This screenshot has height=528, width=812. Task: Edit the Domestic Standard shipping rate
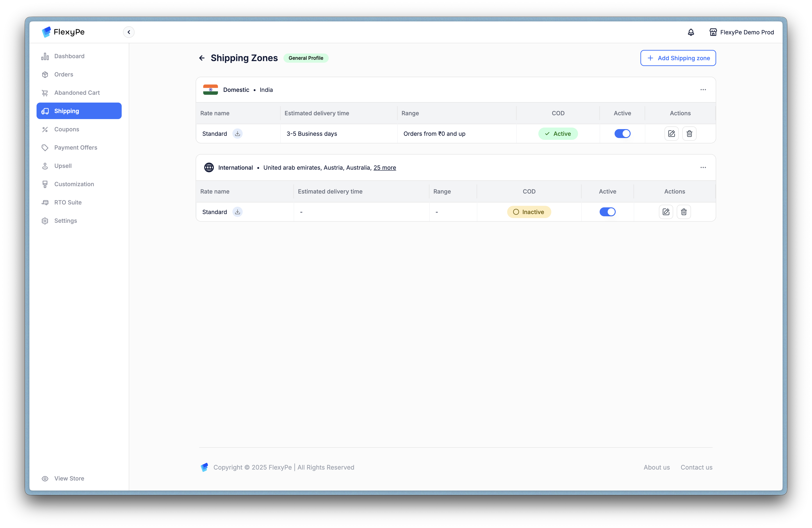point(671,134)
